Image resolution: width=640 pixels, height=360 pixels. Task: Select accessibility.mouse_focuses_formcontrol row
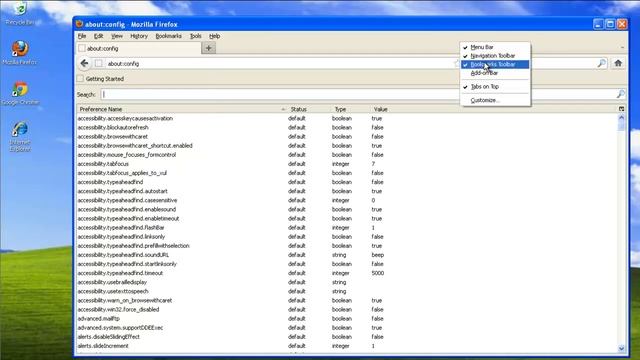click(347, 155)
